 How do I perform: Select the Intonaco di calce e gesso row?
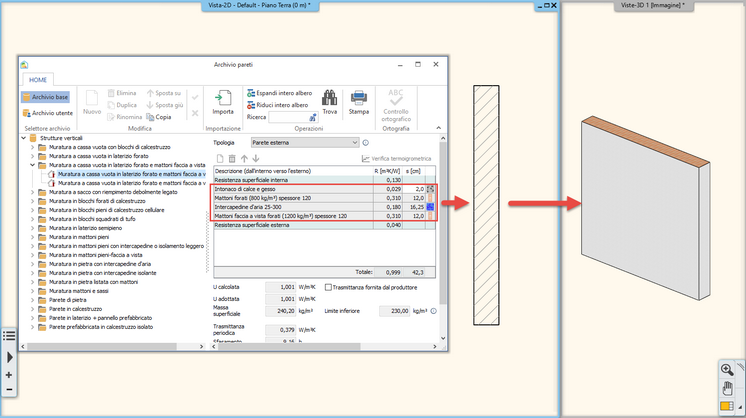(324, 189)
